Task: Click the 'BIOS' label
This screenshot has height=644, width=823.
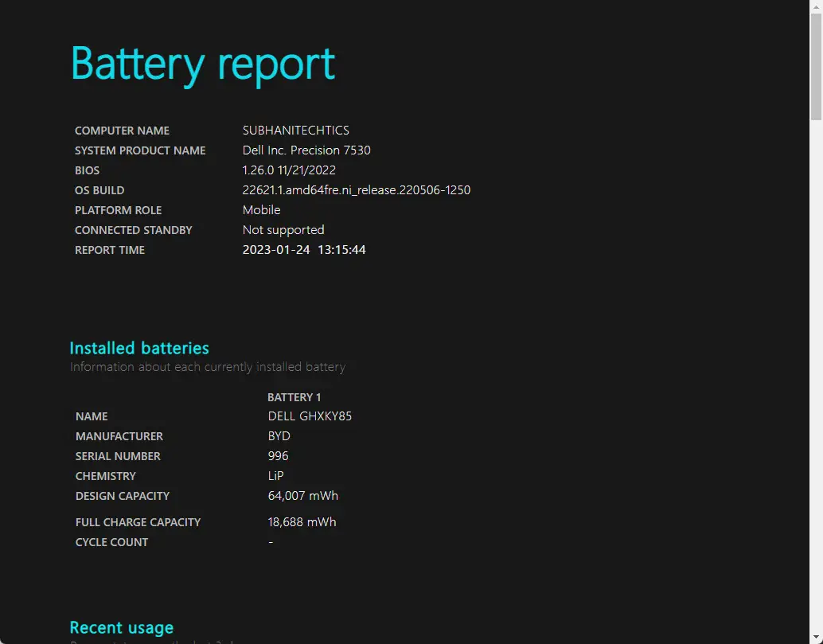Action: click(87, 170)
